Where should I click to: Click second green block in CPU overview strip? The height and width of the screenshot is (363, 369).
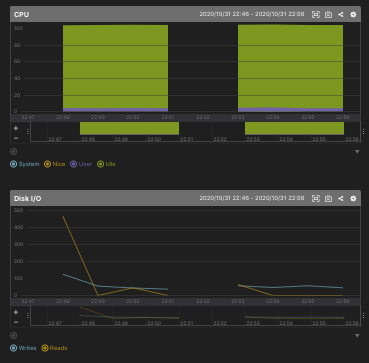tap(294, 128)
